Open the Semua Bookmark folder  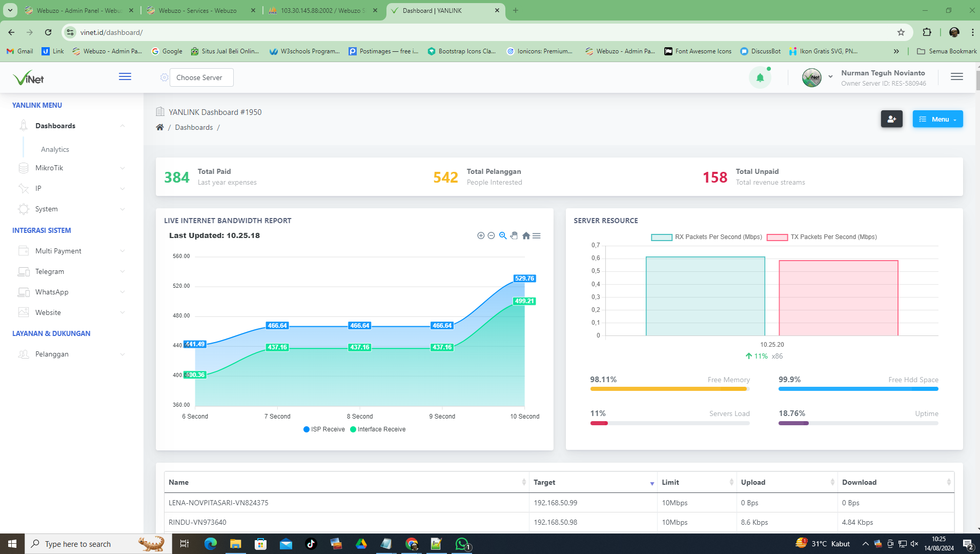pos(947,51)
